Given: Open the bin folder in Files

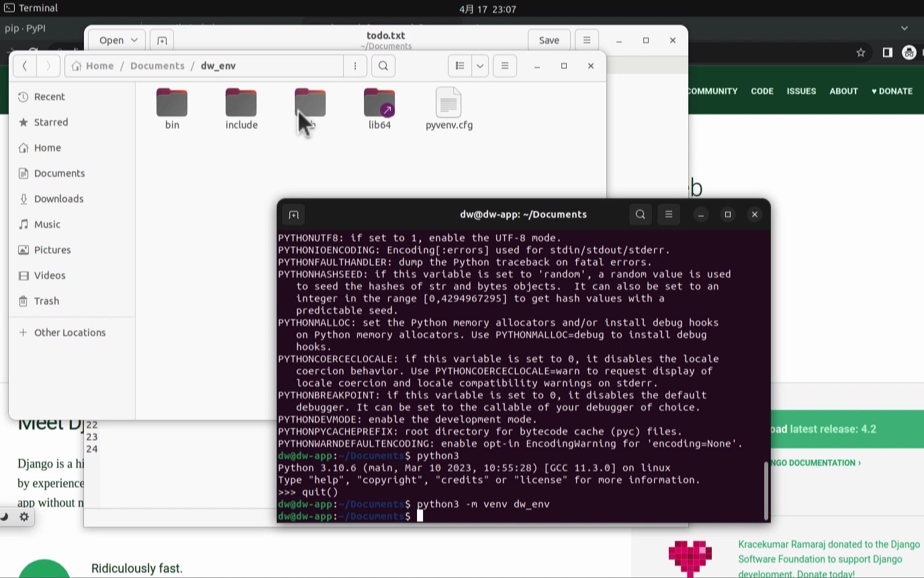Looking at the screenshot, I should pyautogui.click(x=172, y=108).
